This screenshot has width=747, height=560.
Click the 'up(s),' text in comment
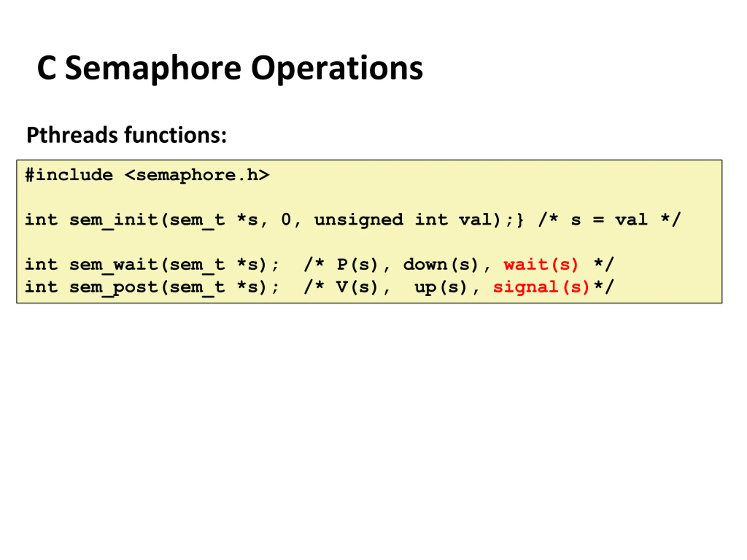pos(447,288)
